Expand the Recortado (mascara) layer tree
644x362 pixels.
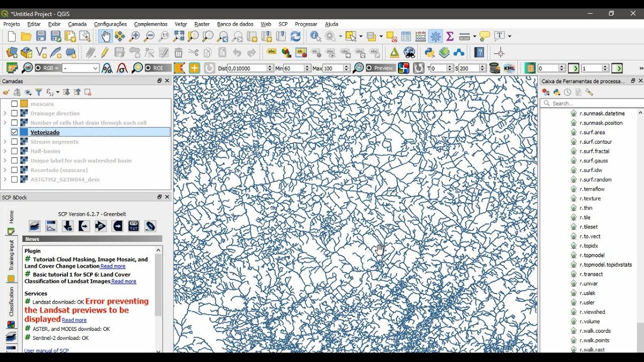[x=5, y=170]
